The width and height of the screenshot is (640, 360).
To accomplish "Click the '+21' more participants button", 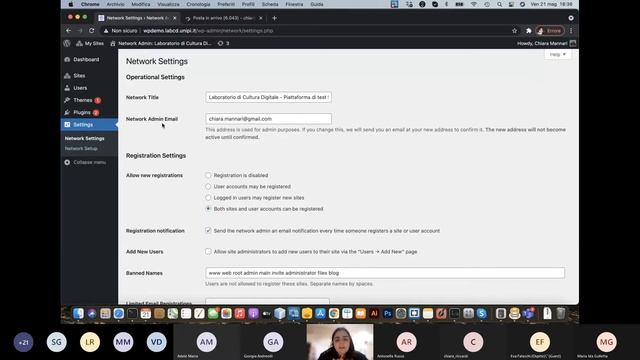I will pyautogui.click(x=23, y=342).
